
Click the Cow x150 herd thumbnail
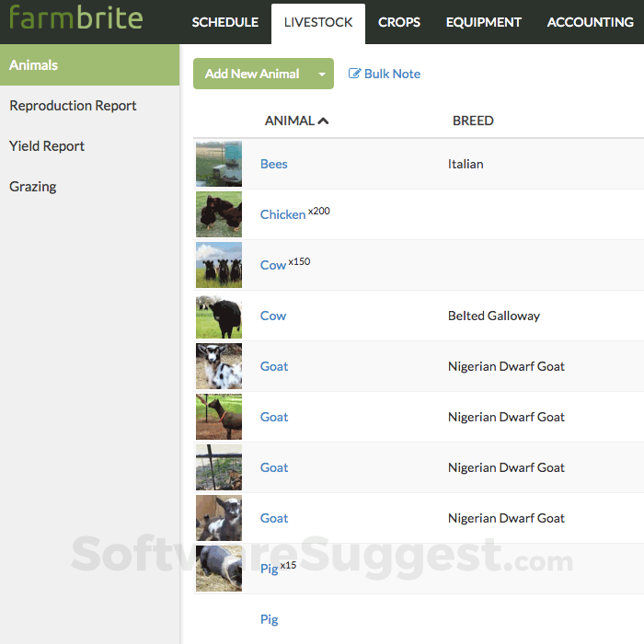[219, 265]
